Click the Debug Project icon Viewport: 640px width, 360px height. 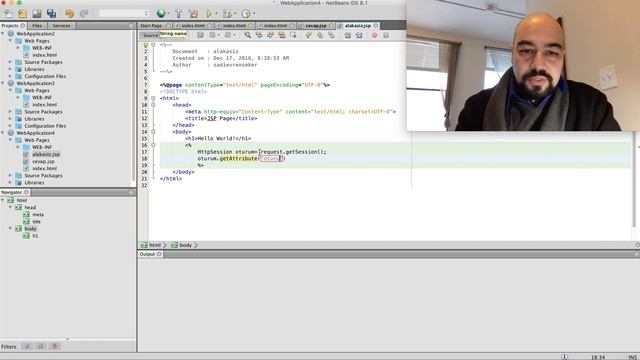pyautogui.click(x=227, y=13)
